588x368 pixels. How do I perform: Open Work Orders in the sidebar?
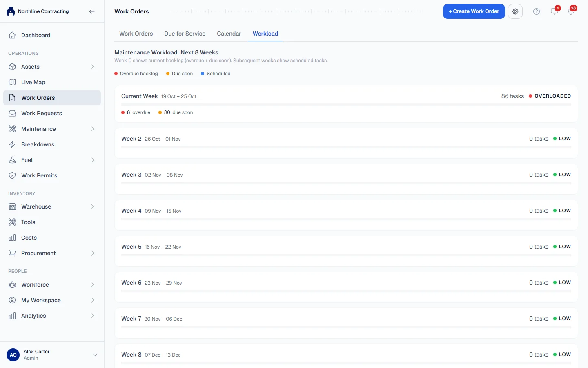pyautogui.click(x=52, y=98)
